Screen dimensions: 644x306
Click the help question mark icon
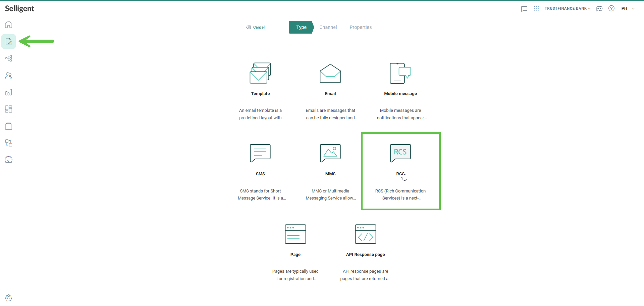(x=611, y=8)
